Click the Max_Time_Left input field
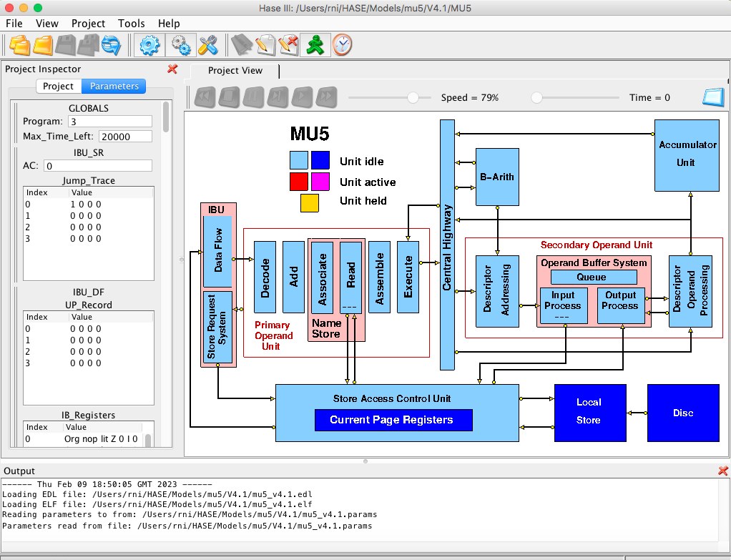Screen dimensions: 731x560 pos(125,137)
